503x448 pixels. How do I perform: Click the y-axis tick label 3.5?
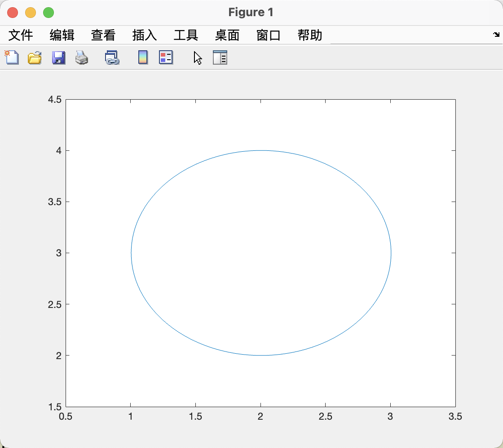pos(54,202)
